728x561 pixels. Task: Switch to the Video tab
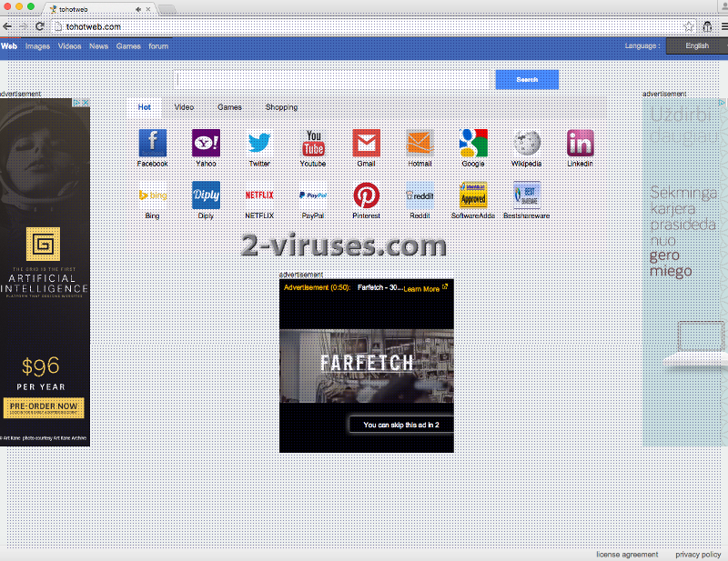185,107
